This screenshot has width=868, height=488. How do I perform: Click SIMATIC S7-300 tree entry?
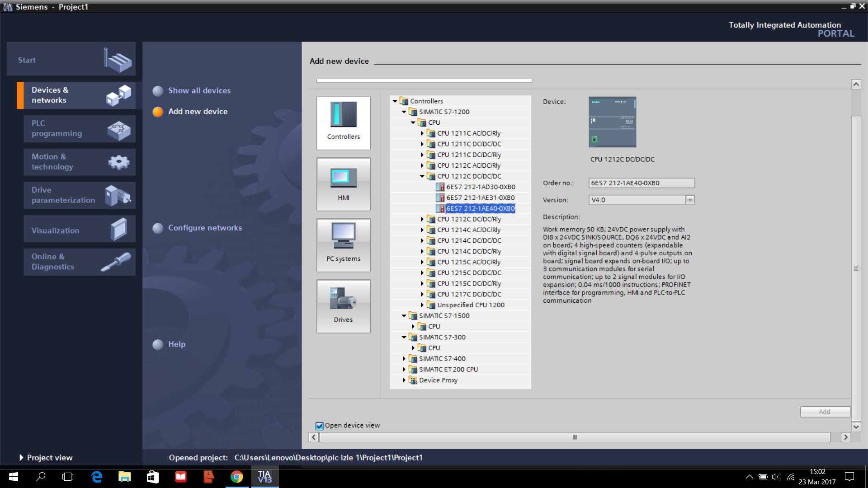point(442,338)
